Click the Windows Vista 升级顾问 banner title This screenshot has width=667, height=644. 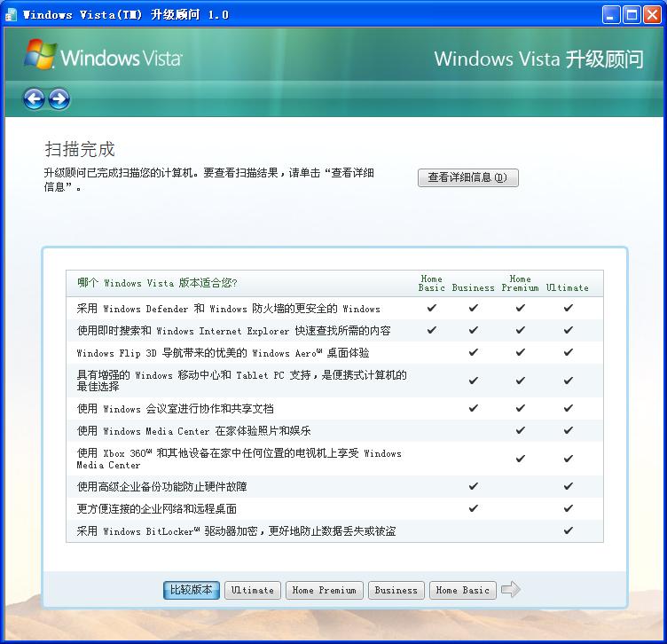pyautogui.click(x=538, y=59)
